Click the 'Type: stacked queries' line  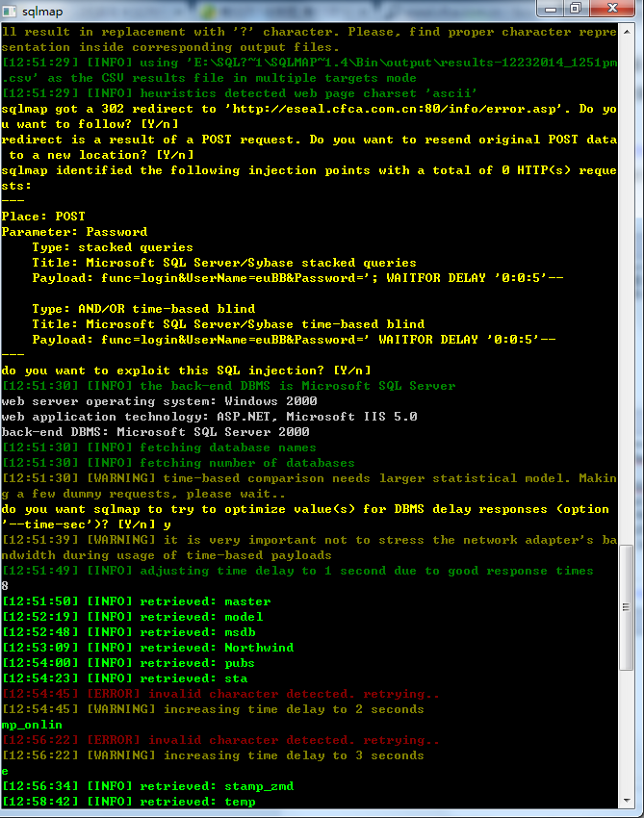[x=113, y=247]
